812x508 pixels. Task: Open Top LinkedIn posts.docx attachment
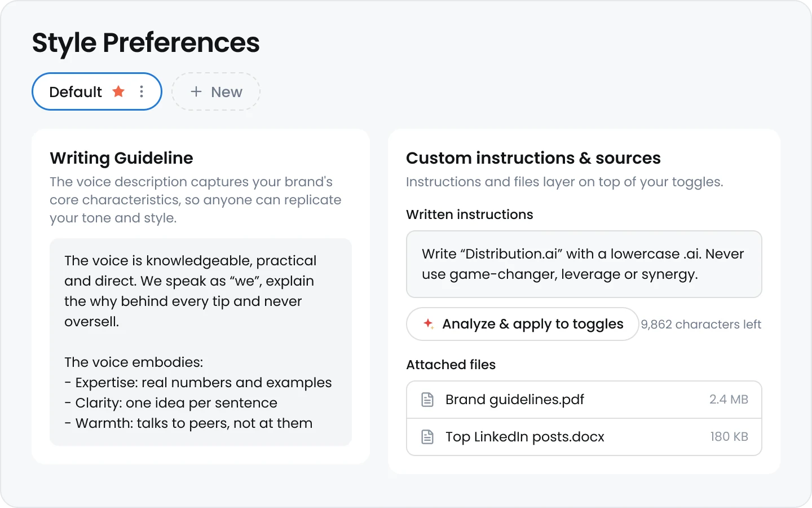[x=584, y=437]
